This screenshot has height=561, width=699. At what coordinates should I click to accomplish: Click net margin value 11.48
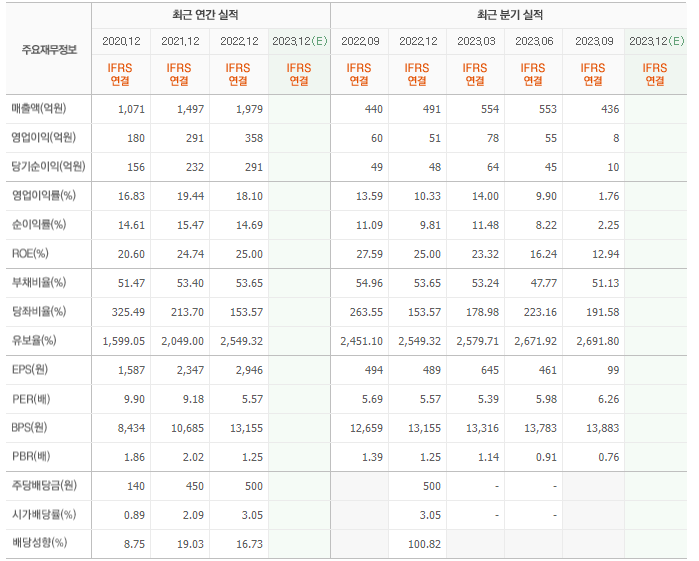[x=485, y=225]
